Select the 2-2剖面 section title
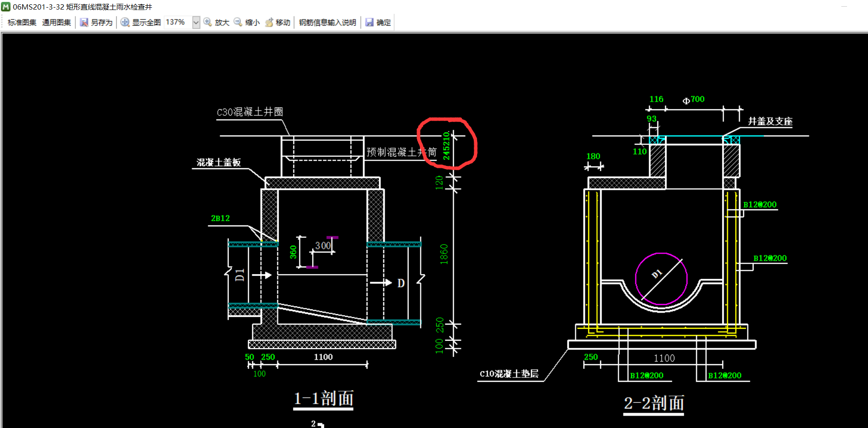 [654, 403]
